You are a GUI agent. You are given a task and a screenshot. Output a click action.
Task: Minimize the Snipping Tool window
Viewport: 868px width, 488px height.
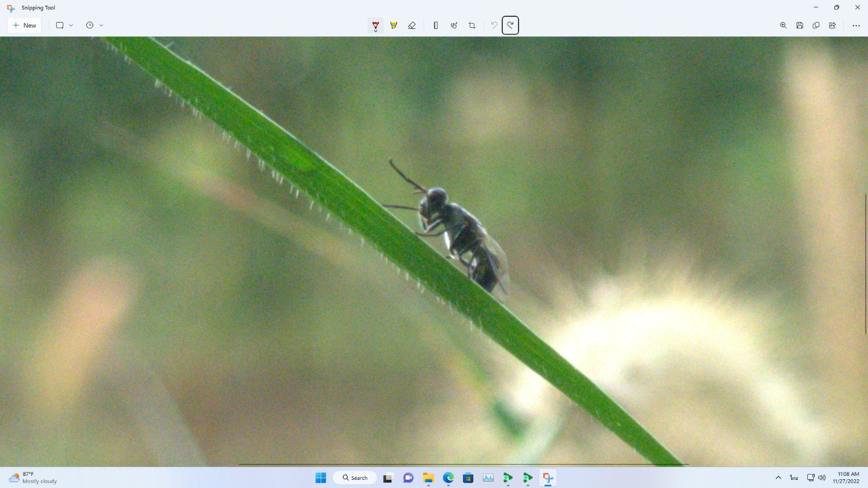click(x=815, y=8)
